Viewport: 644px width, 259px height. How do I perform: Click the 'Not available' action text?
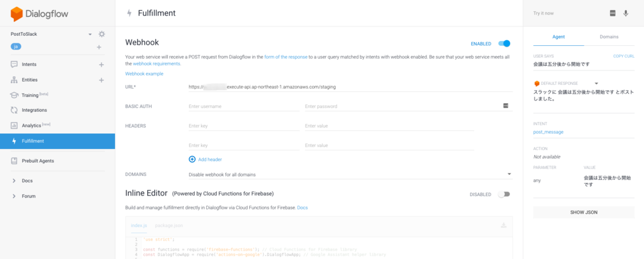pyautogui.click(x=547, y=157)
